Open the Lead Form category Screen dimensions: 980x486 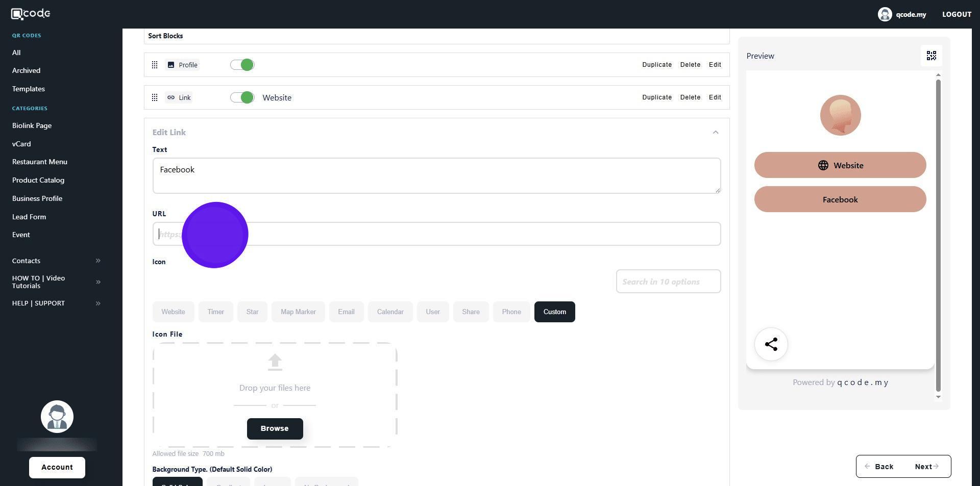pyautogui.click(x=29, y=217)
